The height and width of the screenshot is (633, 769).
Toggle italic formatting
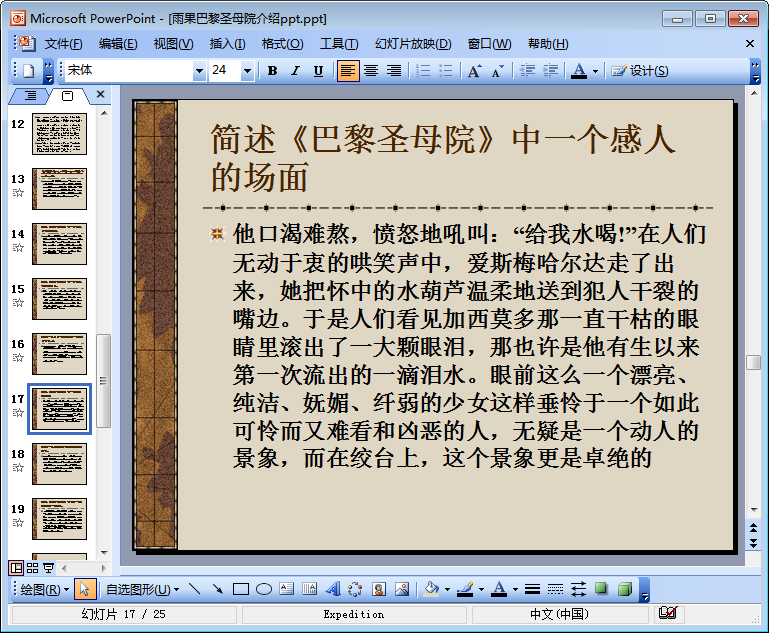[x=295, y=70]
